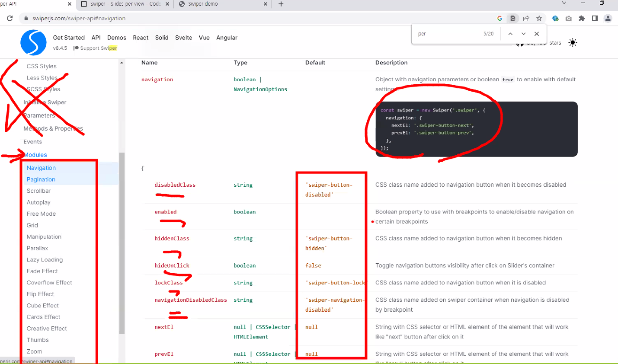Select Zoom in sidebar
Viewport: 618px width, 364px height.
point(34,351)
